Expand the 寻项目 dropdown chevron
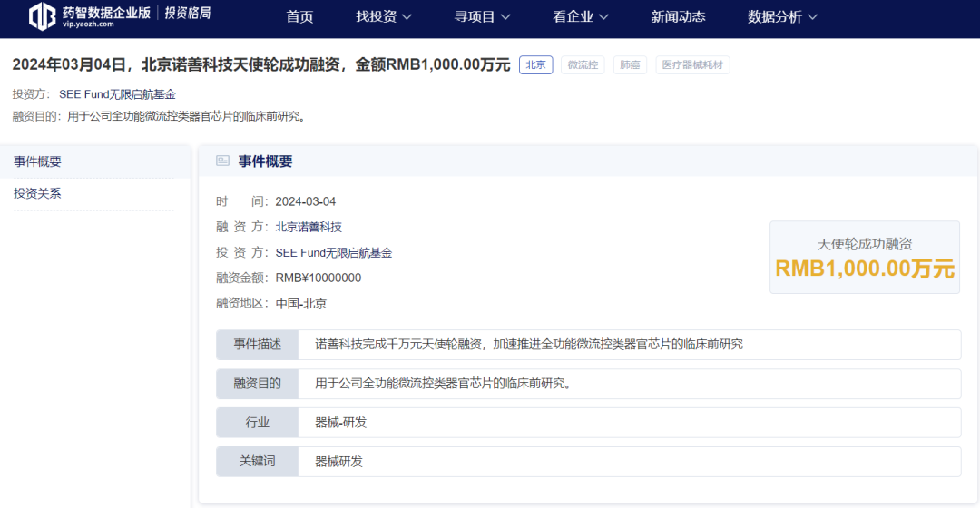Viewport: 980px width, 508px height. (x=505, y=17)
